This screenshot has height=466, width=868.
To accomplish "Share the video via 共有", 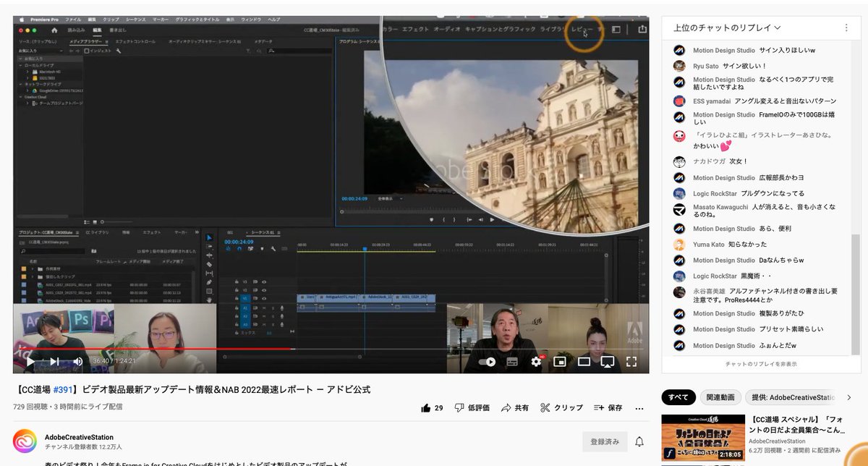I will [x=514, y=407].
